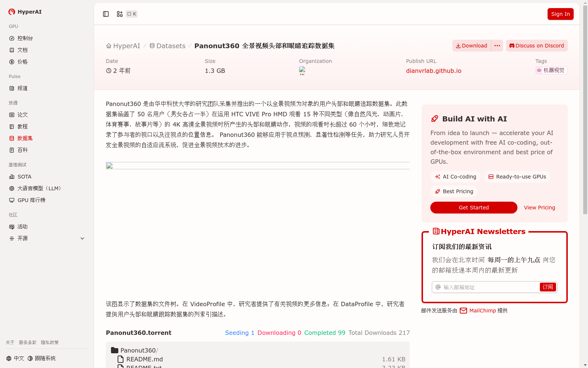Image resolution: width=588 pixels, height=368 pixels.
Task: Click the Completed 99 status text
Action: click(325, 333)
